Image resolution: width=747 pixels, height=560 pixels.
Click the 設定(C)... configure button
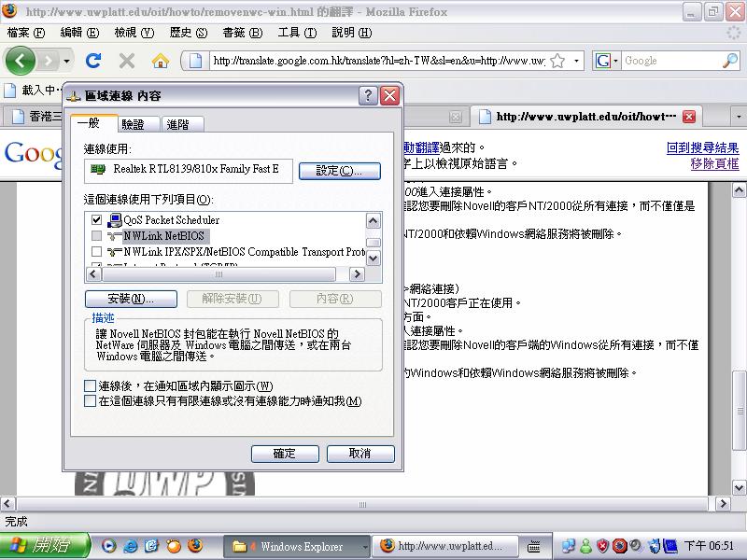[x=340, y=171]
